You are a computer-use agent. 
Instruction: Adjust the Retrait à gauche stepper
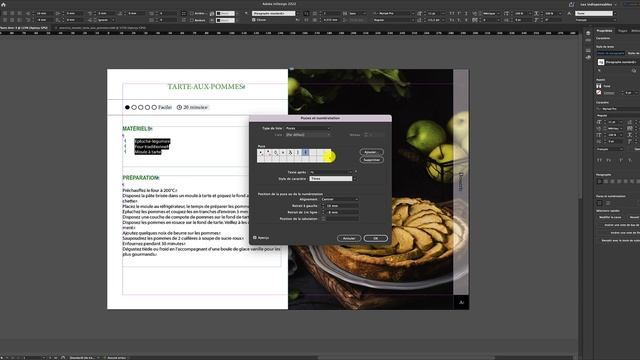323,206
